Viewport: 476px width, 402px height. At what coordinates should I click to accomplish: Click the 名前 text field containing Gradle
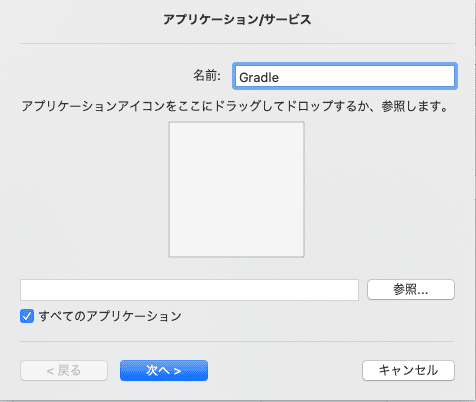click(345, 76)
